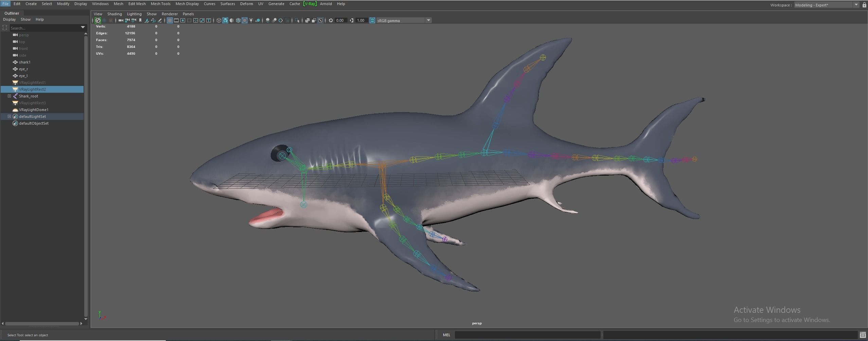Toggle viewport Shadows
Image resolution: width=868 pixels, height=341 pixels.
tap(258, 20)
